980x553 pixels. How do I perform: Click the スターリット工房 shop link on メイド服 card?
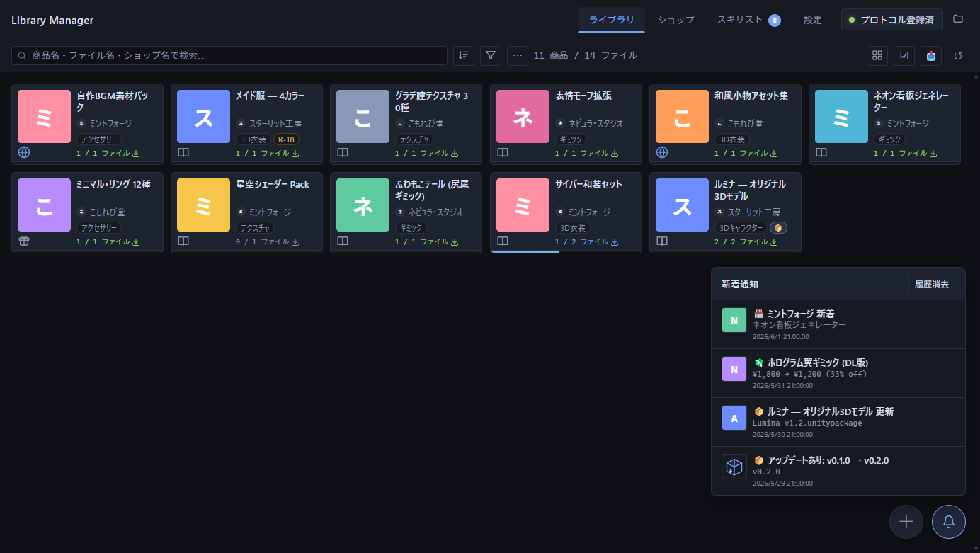[275, 123]
